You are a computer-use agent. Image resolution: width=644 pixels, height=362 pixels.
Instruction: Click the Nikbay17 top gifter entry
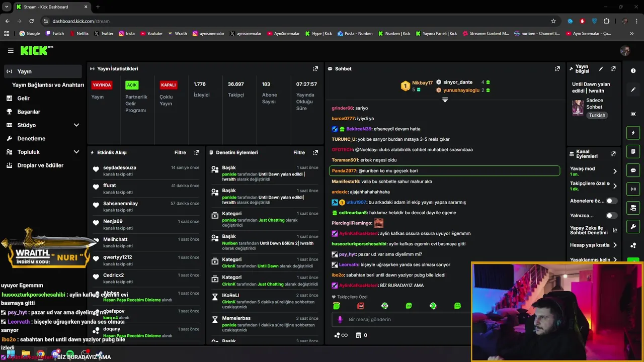pyautogui.click(x=417, y=86)
